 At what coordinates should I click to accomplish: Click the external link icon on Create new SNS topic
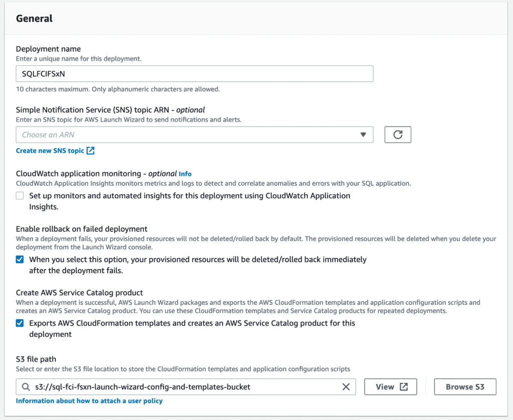click(x=91, y=150)
